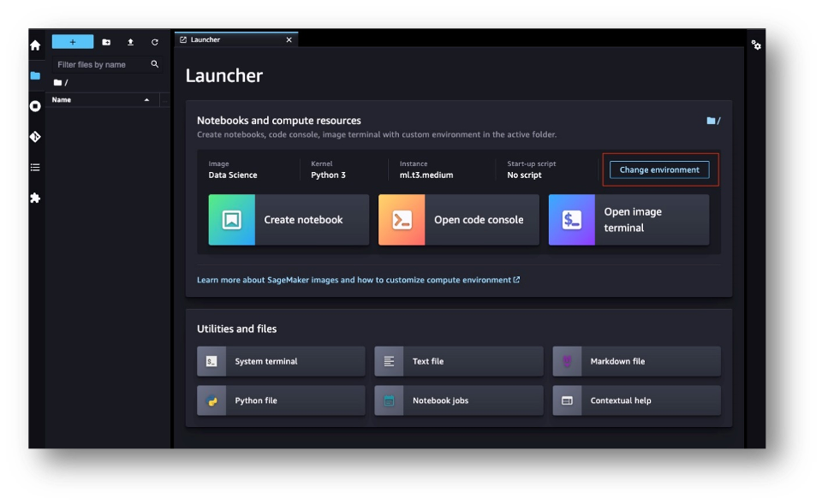The image size is (822, 504).
Task: Open the Learn more about SageMaker images link
Action: 358,280
